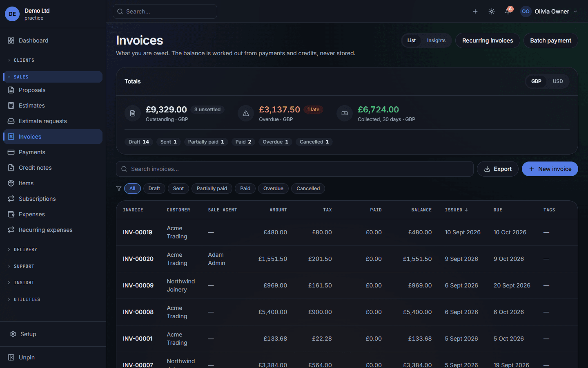The width and height of the screenshot is (588, 368).
Task: Click Overdue 1 status count
Action: tap(276, 142)
